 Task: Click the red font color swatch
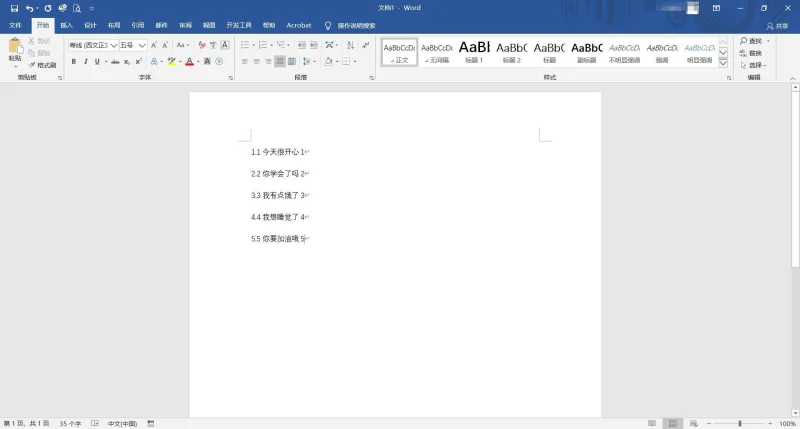coord(189,62)
